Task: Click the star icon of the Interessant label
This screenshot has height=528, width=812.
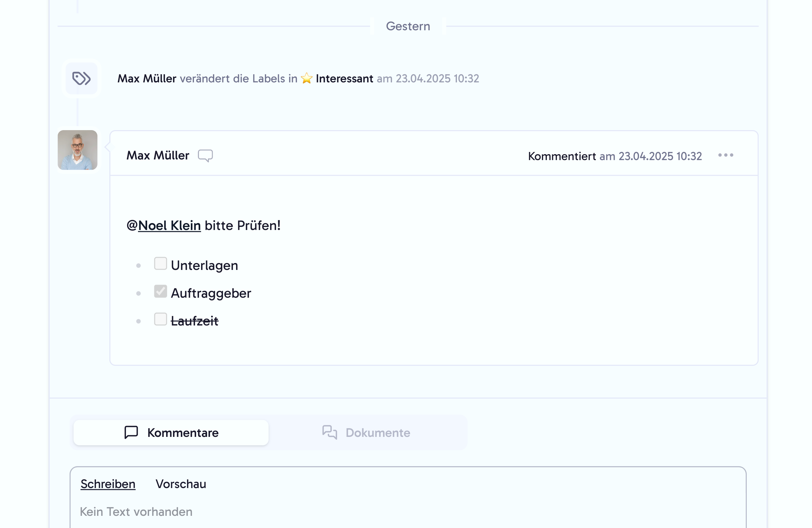Action: tap(306, 78)
